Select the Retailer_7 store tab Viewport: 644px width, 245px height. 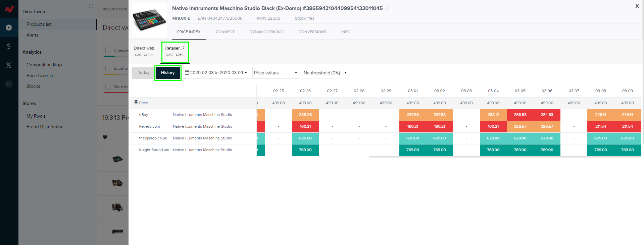[175, 52]
